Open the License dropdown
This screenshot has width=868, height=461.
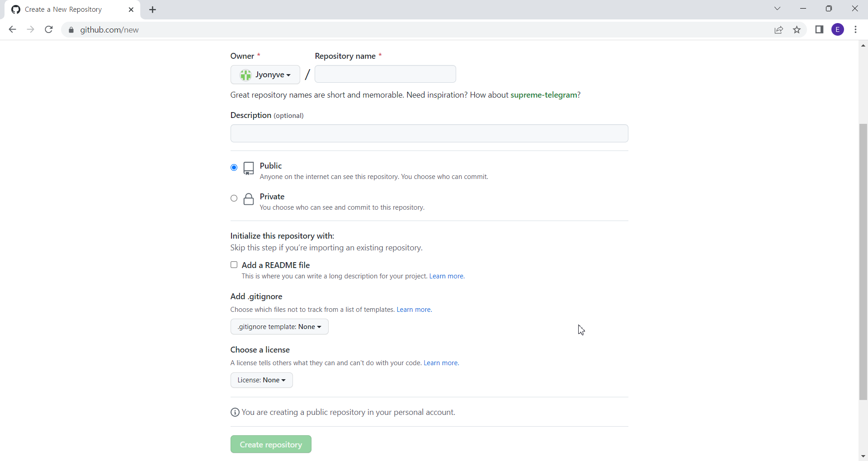click(262, 380)
